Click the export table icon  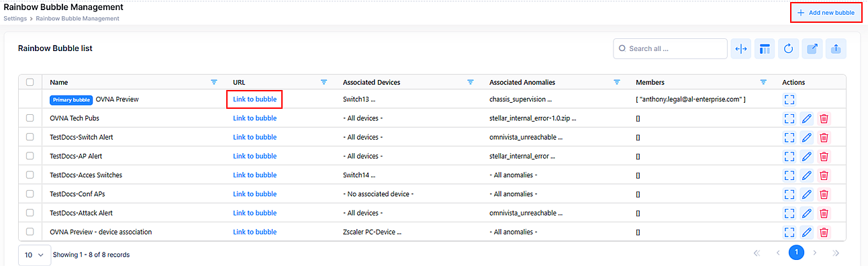tap(812, 48)
